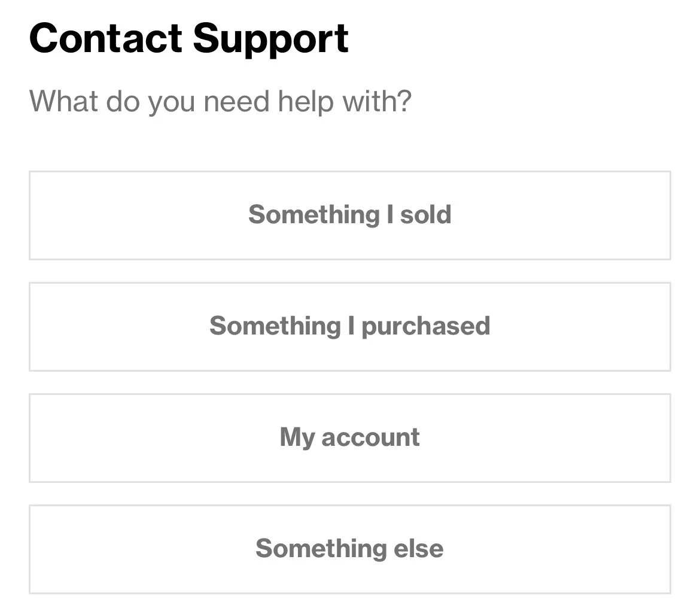
Task: Tap the first support topic button
Action: pyautogui.click(x=350, y=215)
